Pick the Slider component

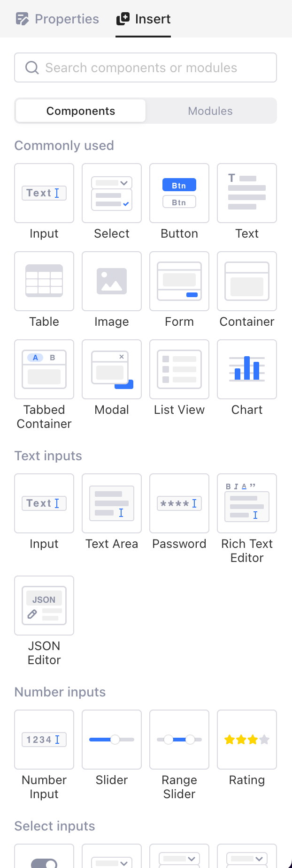tap(112, 740)
